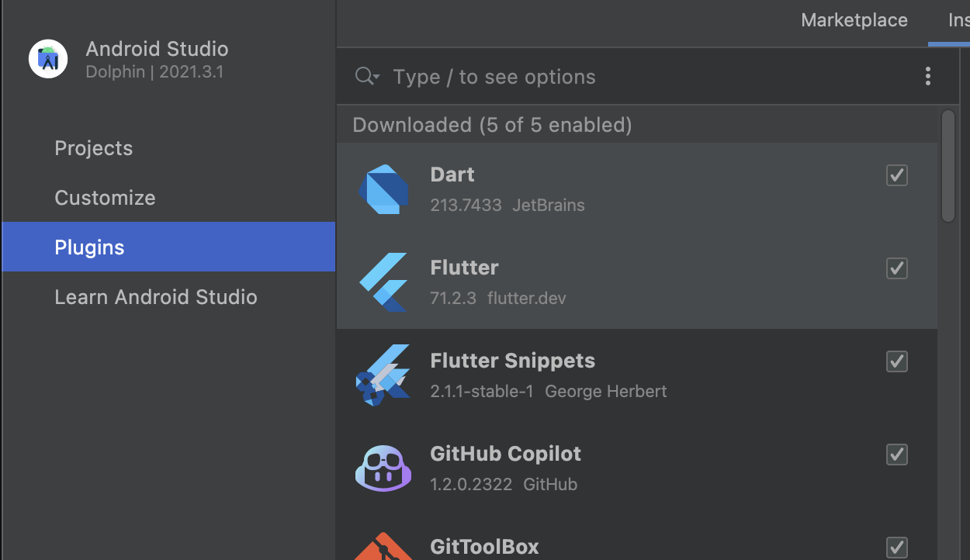Uncheck the Flutter plugin checkbox

pyautogui.click(x=897, y=268)
